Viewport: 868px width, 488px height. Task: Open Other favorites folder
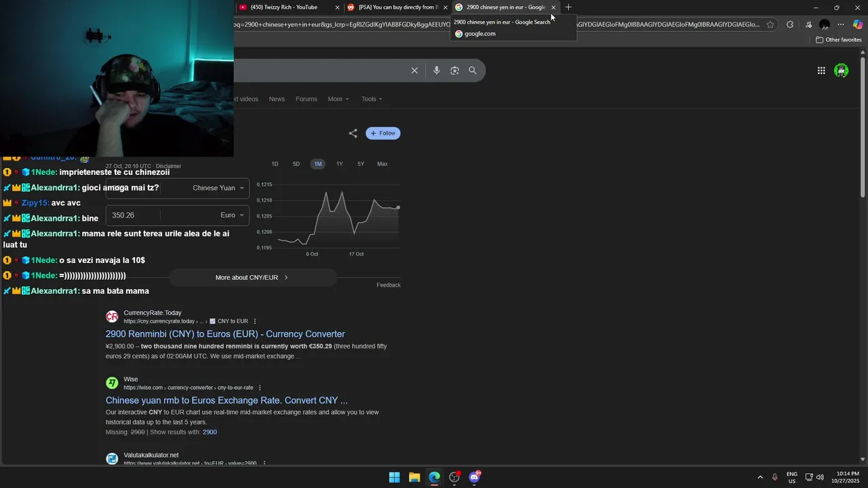(x=838, y=39)
